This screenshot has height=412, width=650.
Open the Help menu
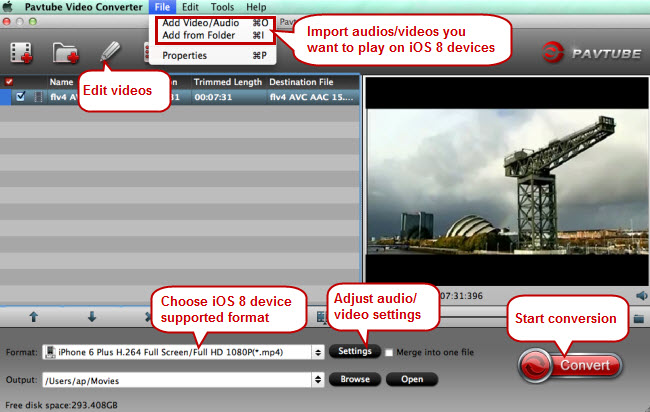[256, 7]
